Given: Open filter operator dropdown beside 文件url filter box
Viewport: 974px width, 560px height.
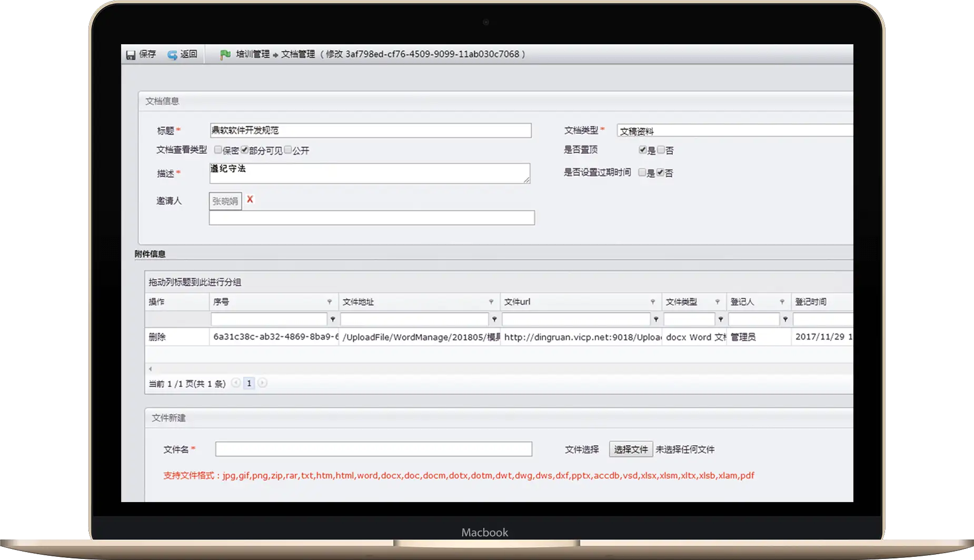Looking at the screenshot, I should click(x=656, y=319).
